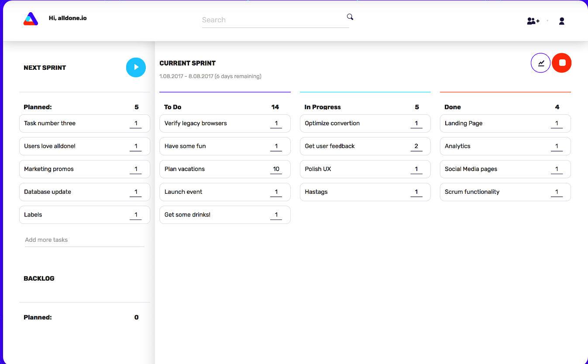Start next sprint with the blue play button

click(x=136, y=67)
